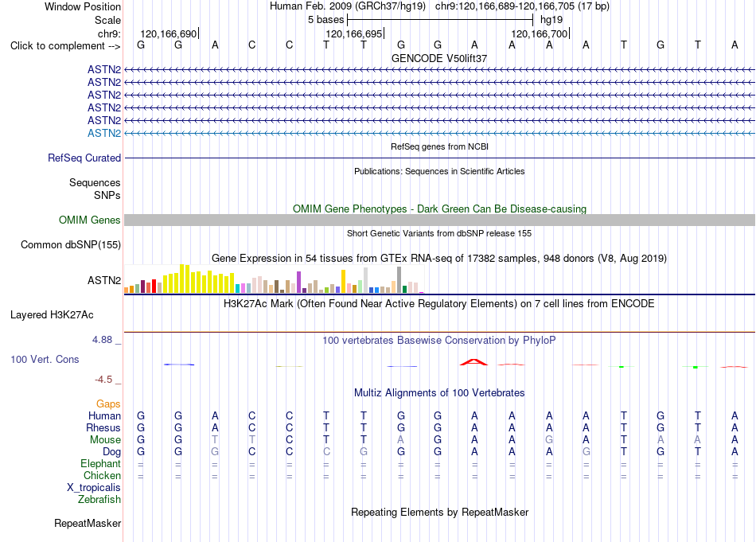
Task: Select the Elephant alignment row label
Action: pos(101,464)
